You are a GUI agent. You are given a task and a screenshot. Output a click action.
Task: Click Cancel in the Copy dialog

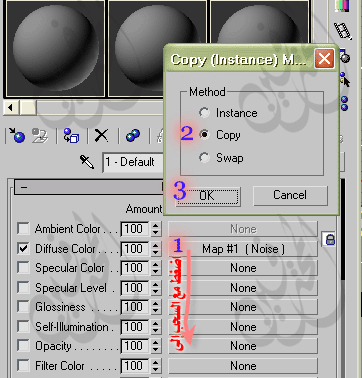[x=290, y=195]
